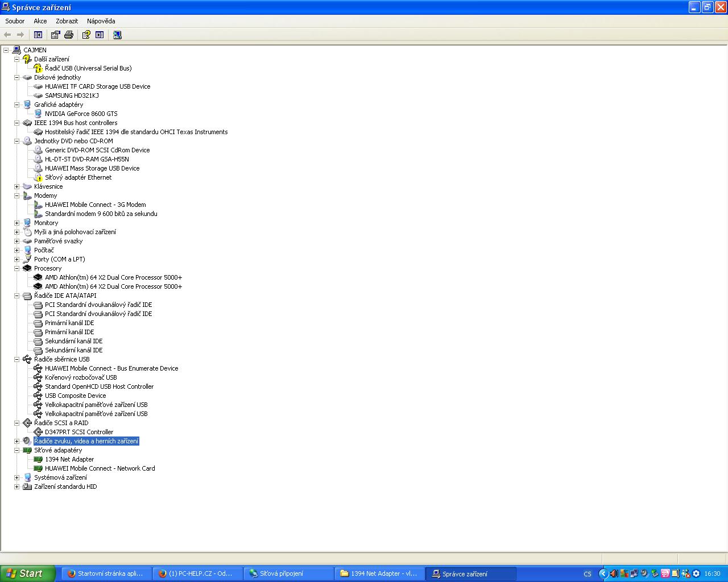Screen dimensions: 728x582
Task: Expand the Zařízení standardu HID branch
Action: (x=16, y=487)
